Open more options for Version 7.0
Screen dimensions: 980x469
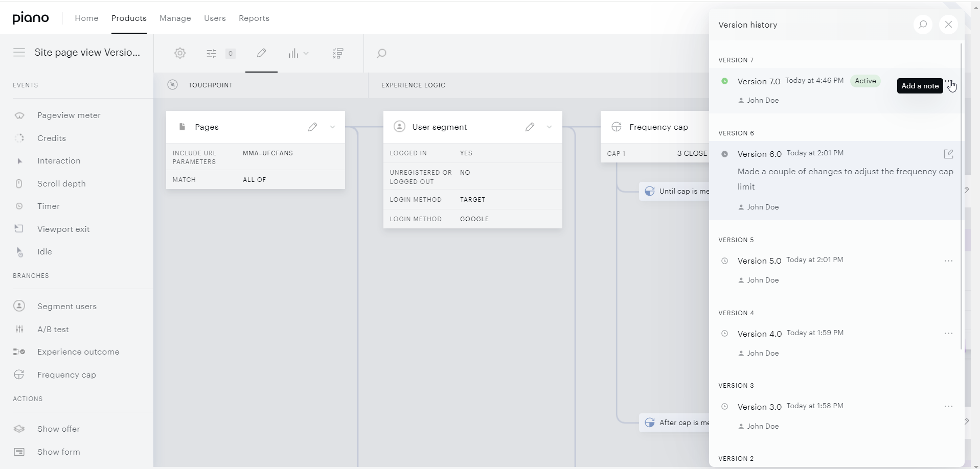949,82
